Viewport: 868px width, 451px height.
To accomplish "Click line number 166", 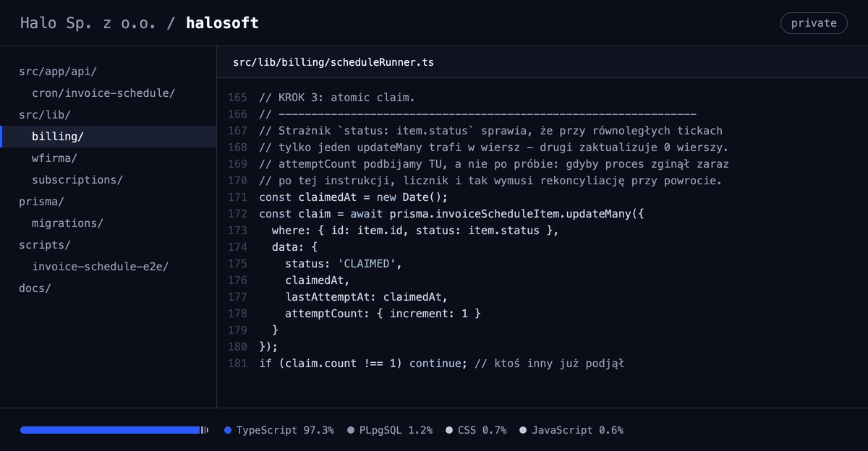I will tap(237, 114).
